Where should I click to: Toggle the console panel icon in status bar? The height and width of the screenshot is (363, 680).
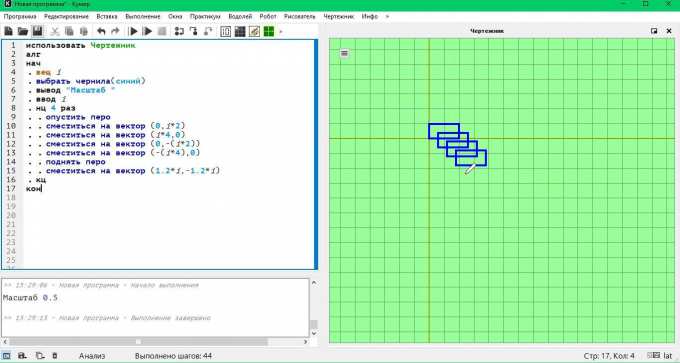(7, 356)
